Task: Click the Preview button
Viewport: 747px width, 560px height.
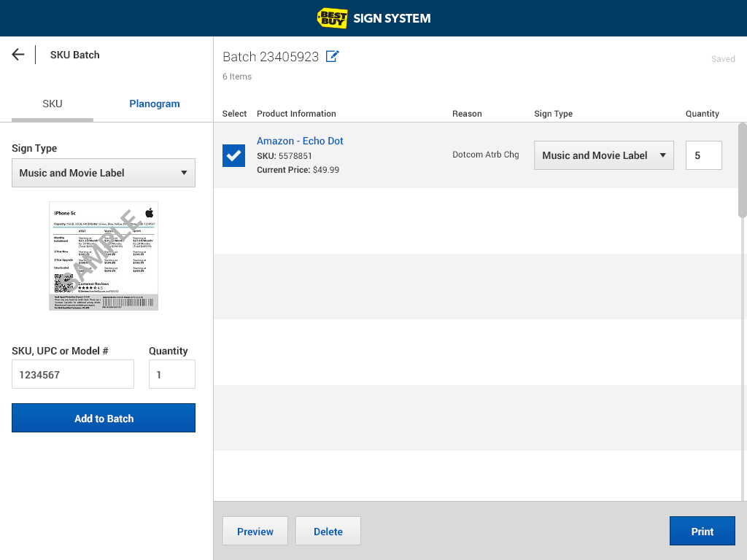Action: (x=255, y=531)
